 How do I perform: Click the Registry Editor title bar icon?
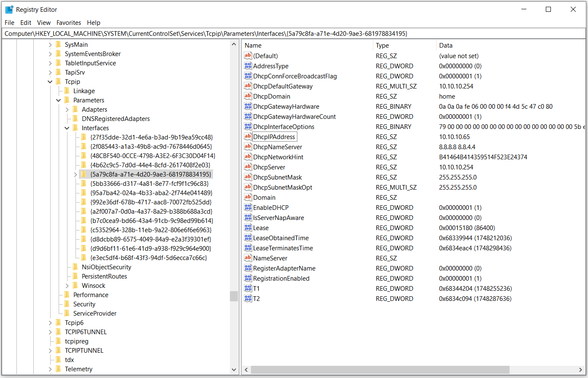tap(9, 9)
